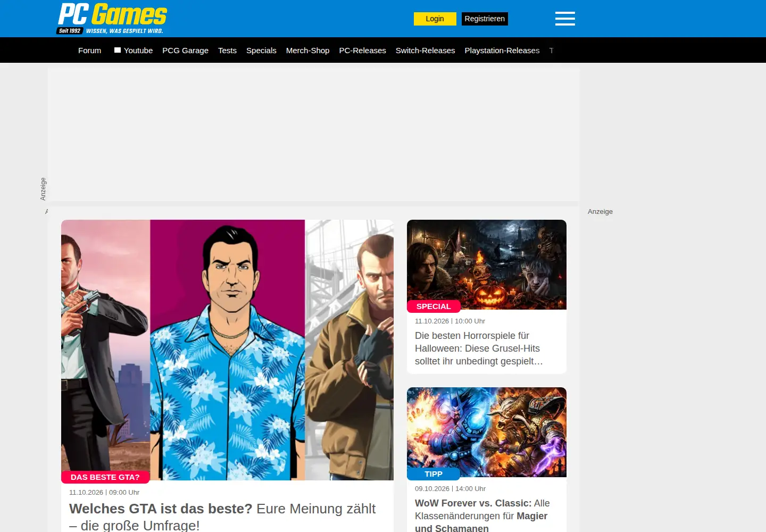This screenshot has height=532, width=766.
Task: Click the Youtube icon in navigation
Action: coord(118,50)
